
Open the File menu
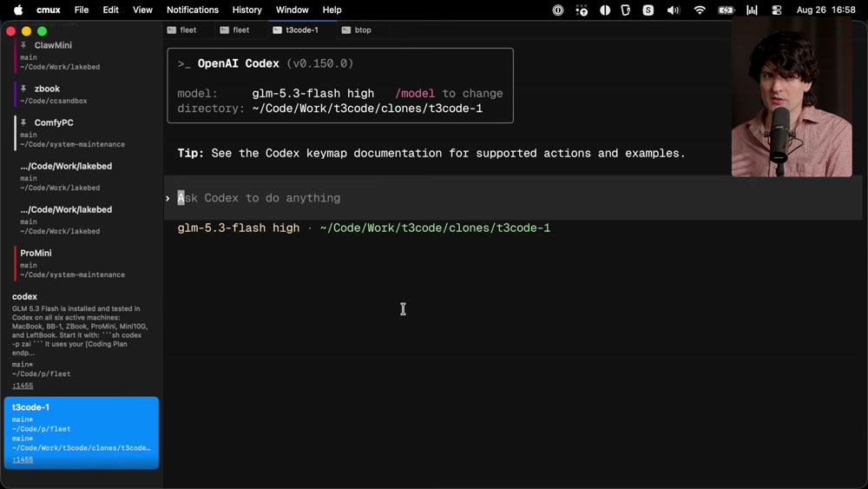click(82, 10)
